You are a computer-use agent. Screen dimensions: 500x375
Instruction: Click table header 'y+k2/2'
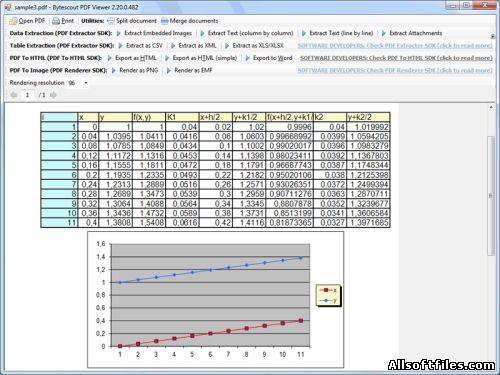(x=368, y=117)
